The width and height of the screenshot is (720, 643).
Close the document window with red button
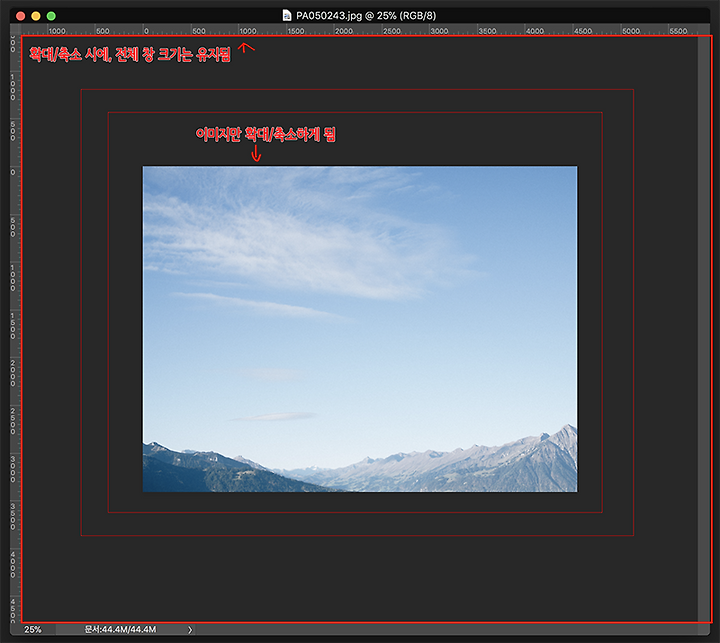[21, 16]
